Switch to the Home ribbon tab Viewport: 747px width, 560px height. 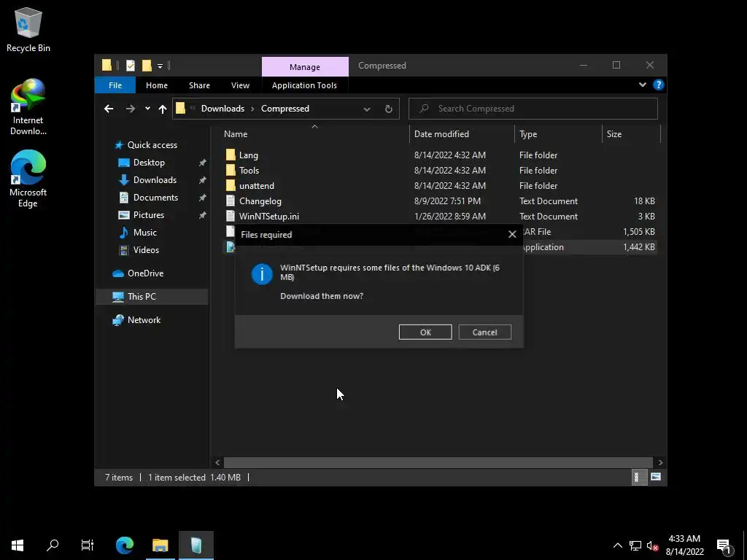point(157,85)
